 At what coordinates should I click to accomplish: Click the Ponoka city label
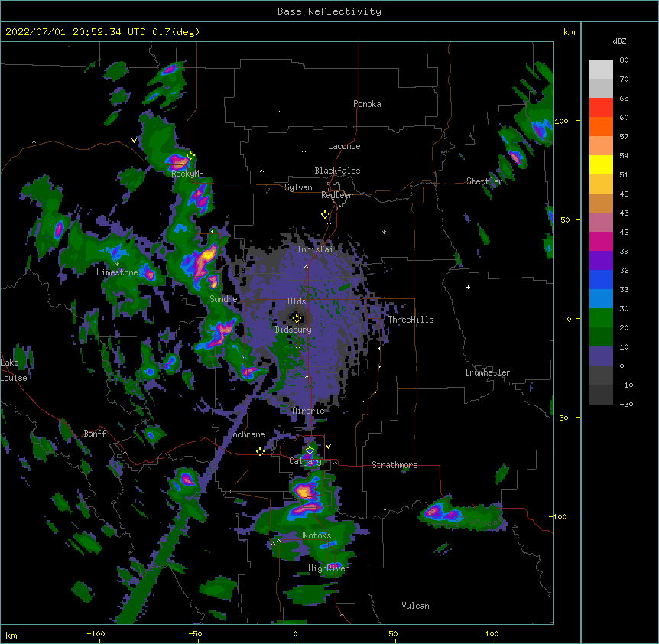pos(367,104)
